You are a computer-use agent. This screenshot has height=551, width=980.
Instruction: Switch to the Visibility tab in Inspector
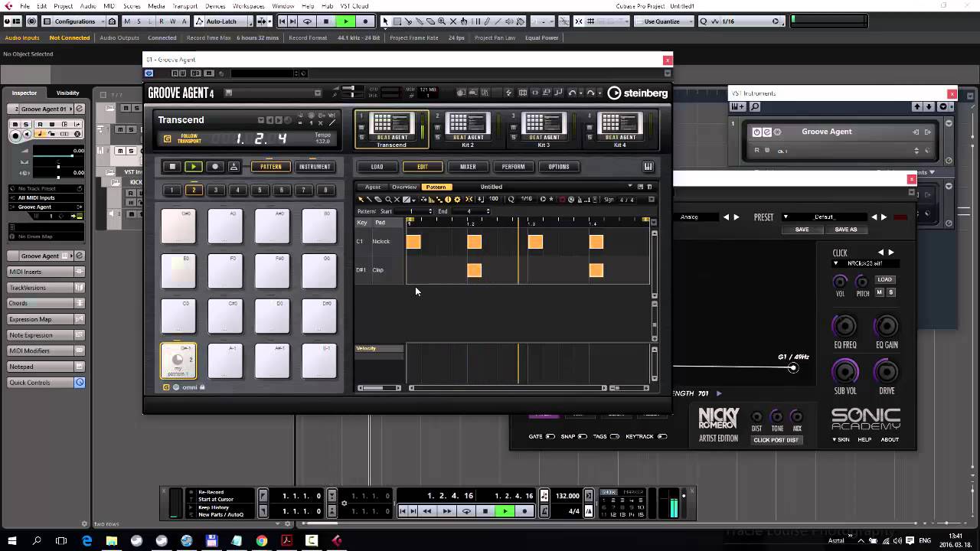[67, 93]
